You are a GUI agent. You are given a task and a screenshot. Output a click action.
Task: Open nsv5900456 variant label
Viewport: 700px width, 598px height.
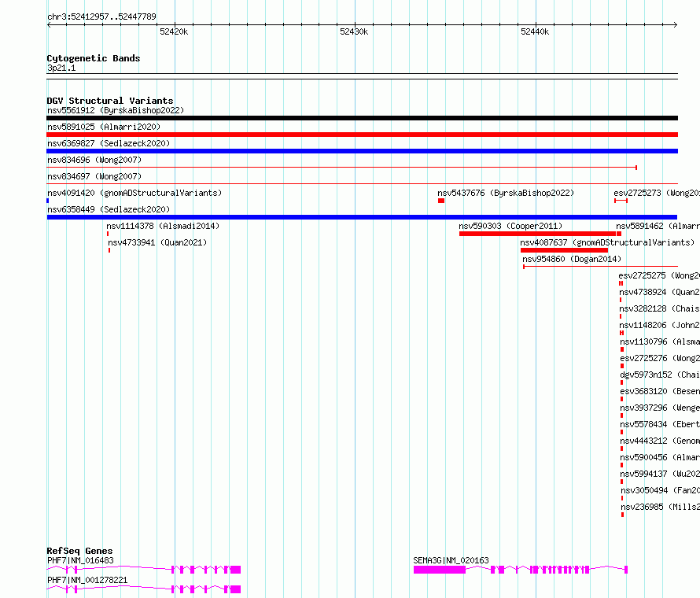click(660, 457)
